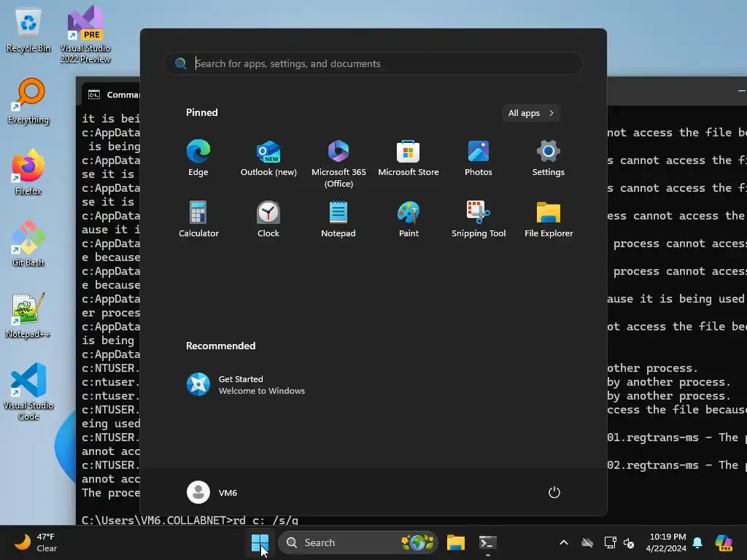
Task: Click the taskbar Search box
Action: tap(357, 542)
